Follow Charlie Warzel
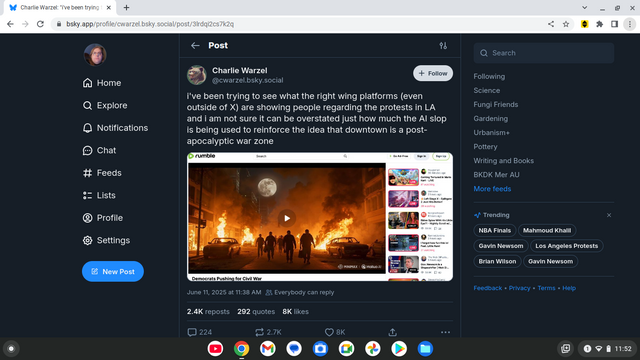Screen dimensions: 640x360 coord(433,73)
